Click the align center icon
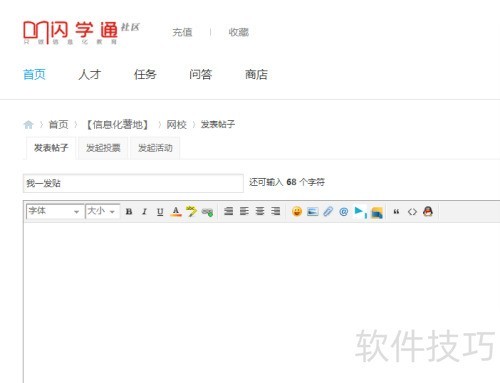 260,211
